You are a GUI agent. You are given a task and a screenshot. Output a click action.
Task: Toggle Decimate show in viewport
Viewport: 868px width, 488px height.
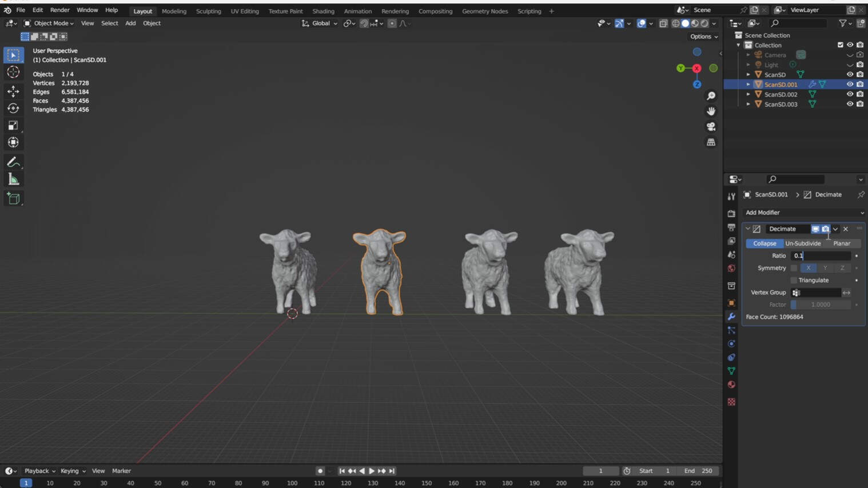[815, 229]
